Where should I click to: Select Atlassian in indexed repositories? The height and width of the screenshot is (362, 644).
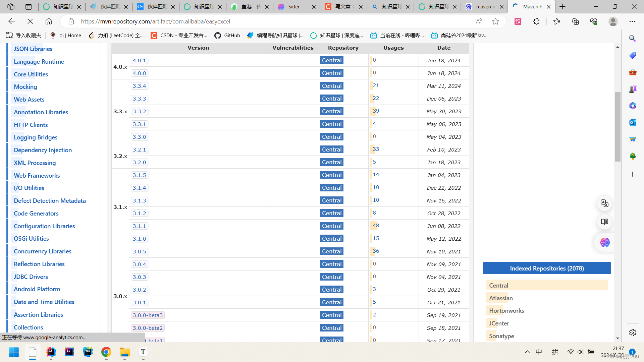click(x=501, y=298)
